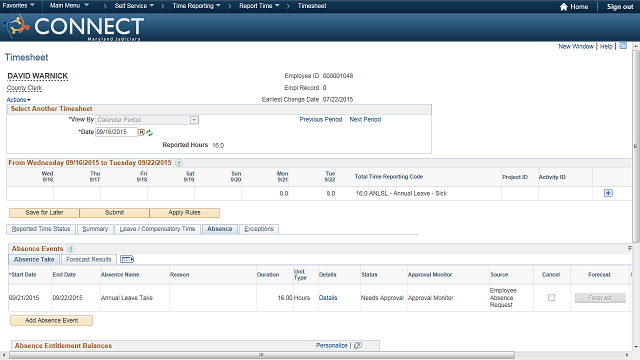Switch to the Summary tab

[x=95, y=229]
